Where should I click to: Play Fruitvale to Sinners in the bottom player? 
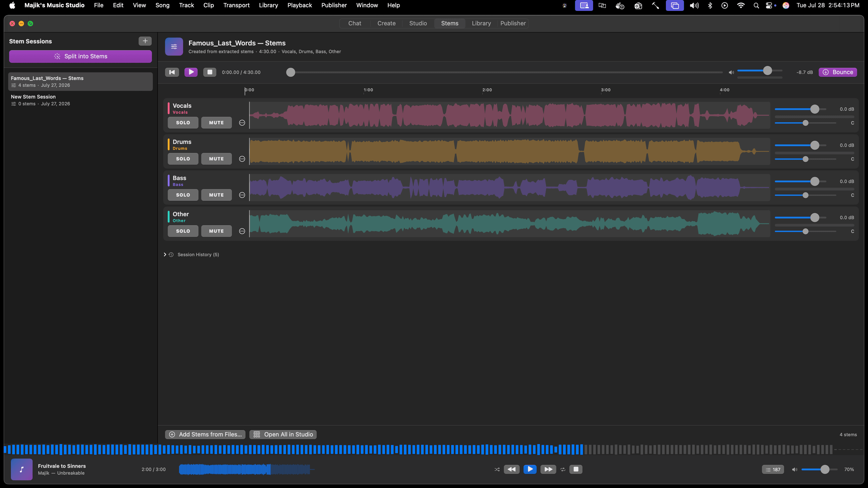(530, 469)
